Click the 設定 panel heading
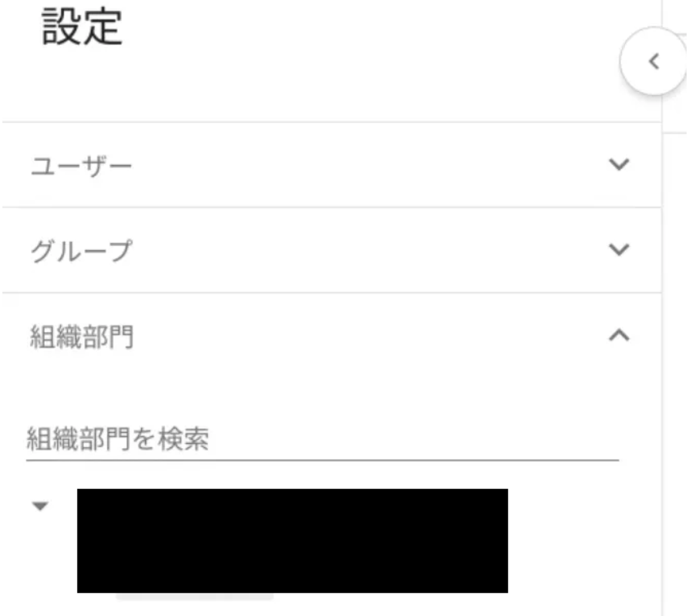Viewport: 689px width, 616px height. (x=82, y=27)
